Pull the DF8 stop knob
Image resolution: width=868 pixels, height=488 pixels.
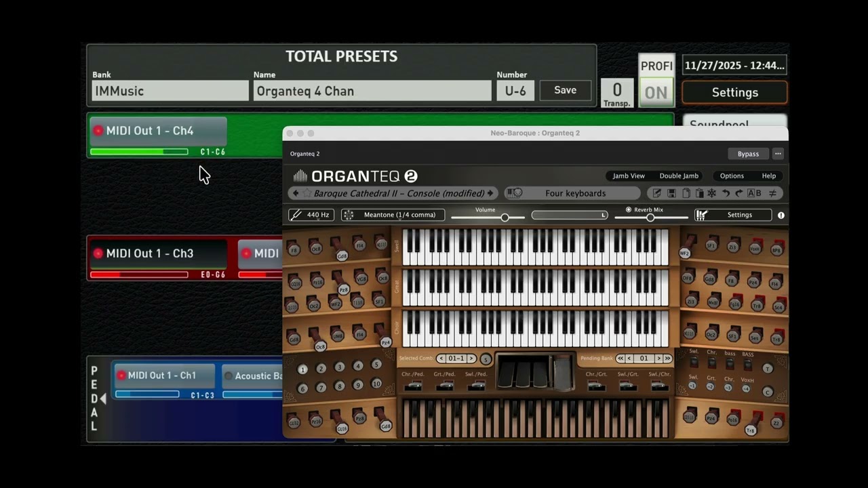point(688,277)
